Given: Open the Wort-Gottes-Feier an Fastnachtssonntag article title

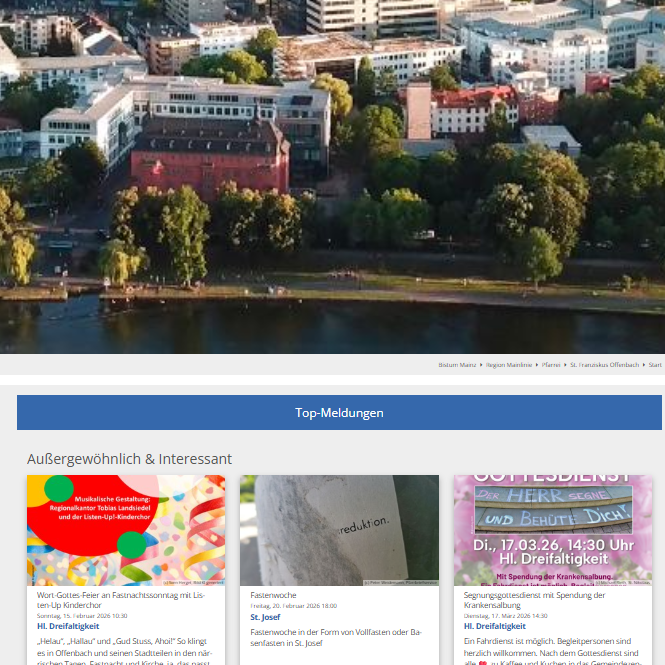Looking at the screenshot, I should 125,599.
